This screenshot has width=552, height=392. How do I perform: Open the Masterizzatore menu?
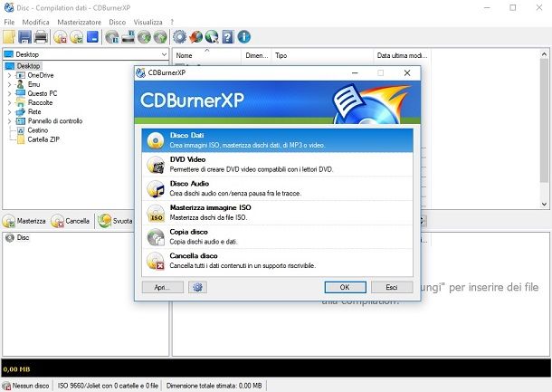pos(80,22)
